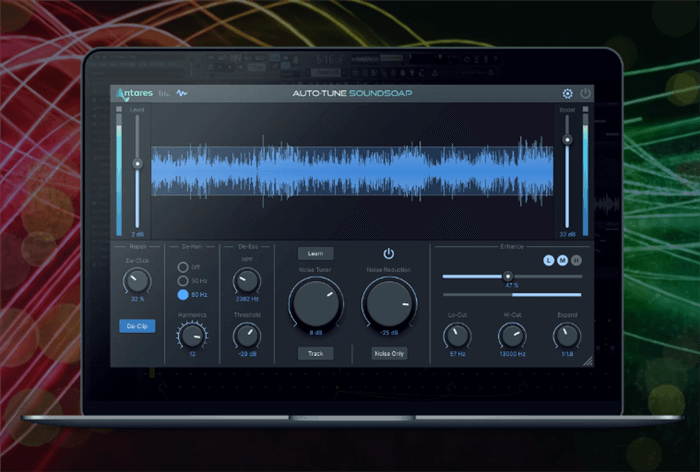Click the Antares logo

click(134, 93)
